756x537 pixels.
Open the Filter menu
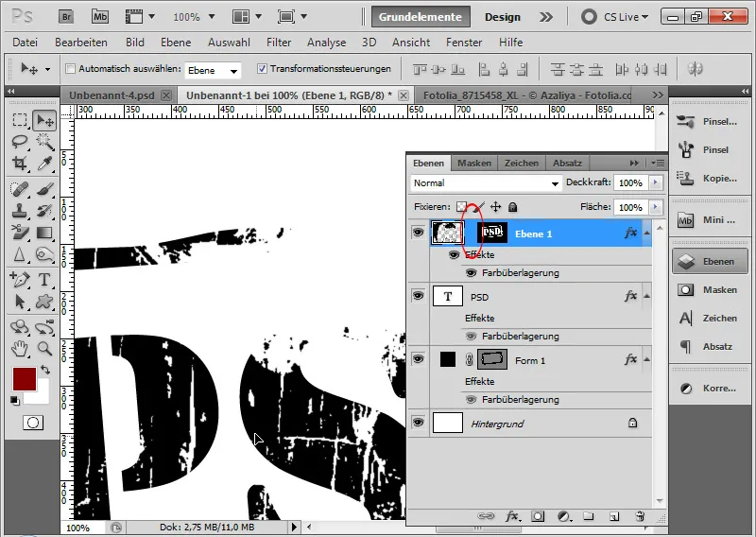pos(279,43)
